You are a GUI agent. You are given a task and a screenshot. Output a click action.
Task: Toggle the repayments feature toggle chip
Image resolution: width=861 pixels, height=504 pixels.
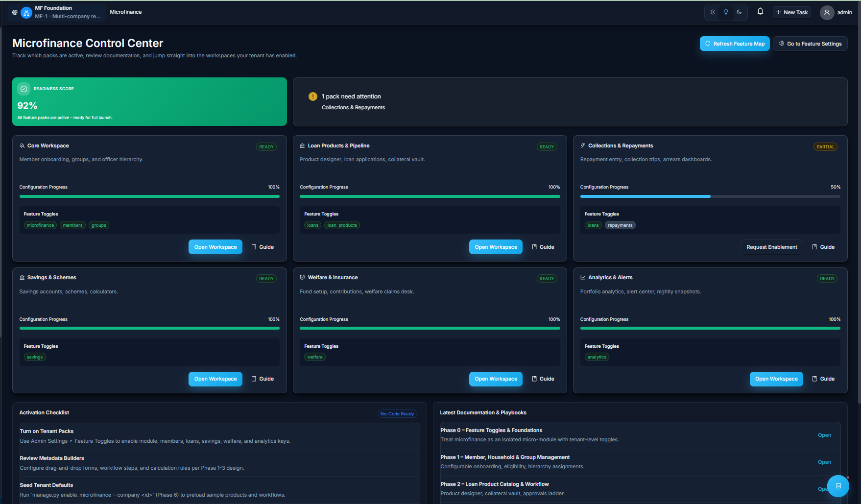point(620,225)
